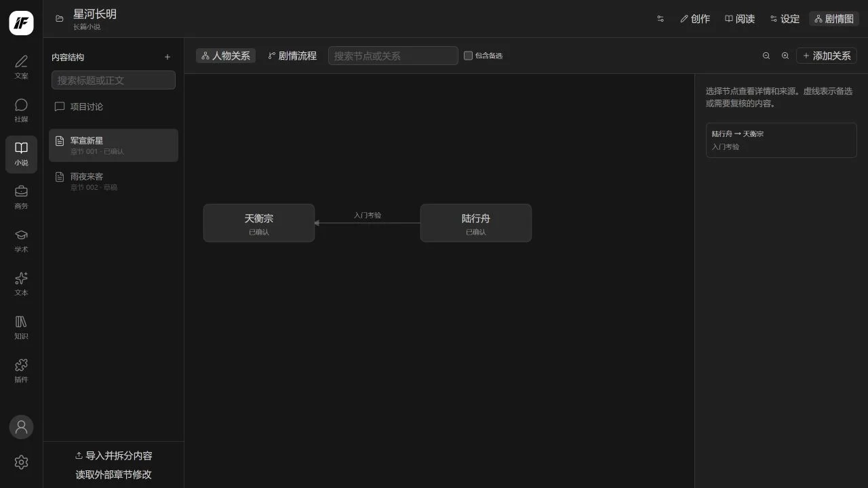
Task: Switch to the 创作 tab
Action: [x=695, y=19]
